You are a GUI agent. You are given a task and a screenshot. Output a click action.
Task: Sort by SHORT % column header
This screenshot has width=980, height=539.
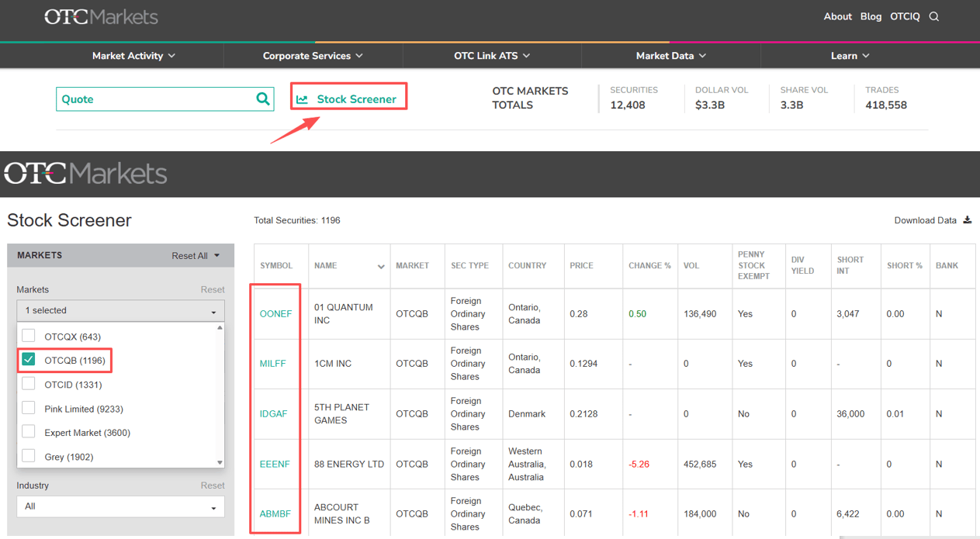(x=905, y=265)
